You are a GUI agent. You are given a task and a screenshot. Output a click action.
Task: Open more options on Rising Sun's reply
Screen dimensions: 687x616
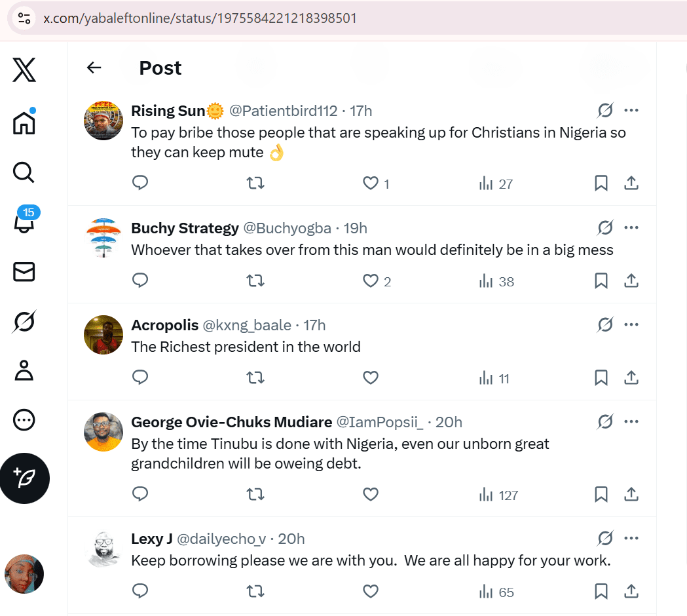coord(631,110)
